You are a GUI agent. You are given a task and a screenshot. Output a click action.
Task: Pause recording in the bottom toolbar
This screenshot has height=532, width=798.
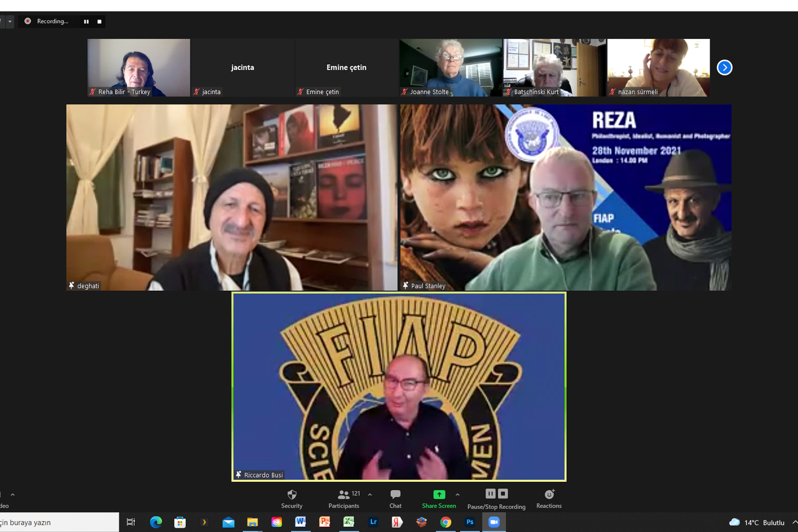coord(490,494)
